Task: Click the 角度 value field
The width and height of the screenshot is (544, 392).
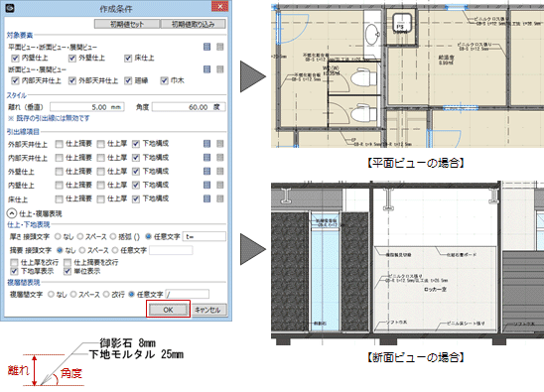Action: tap(189, 107)
